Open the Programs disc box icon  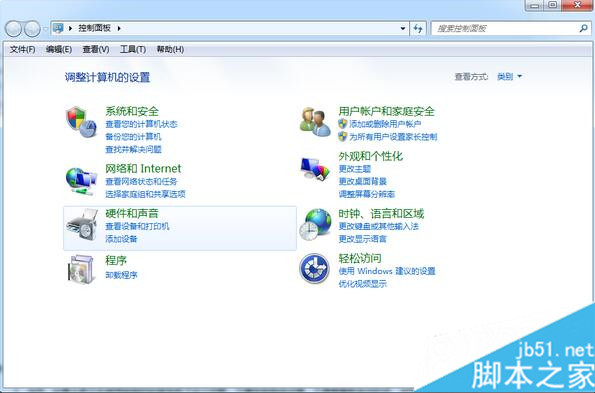pyautogui.click(x=81, y=269)
